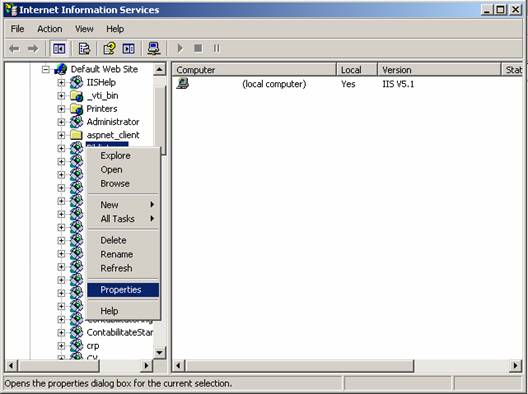Click the Default Web Site globe icon
The image size is (528, 394).
[61, 69]
